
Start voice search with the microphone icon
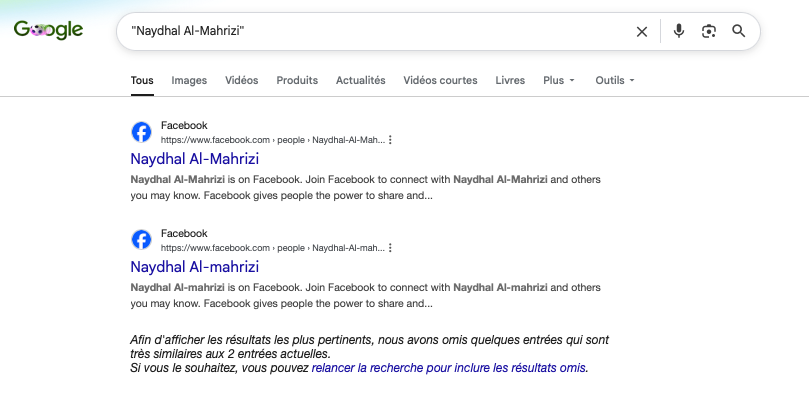click(x=679, y=31)
